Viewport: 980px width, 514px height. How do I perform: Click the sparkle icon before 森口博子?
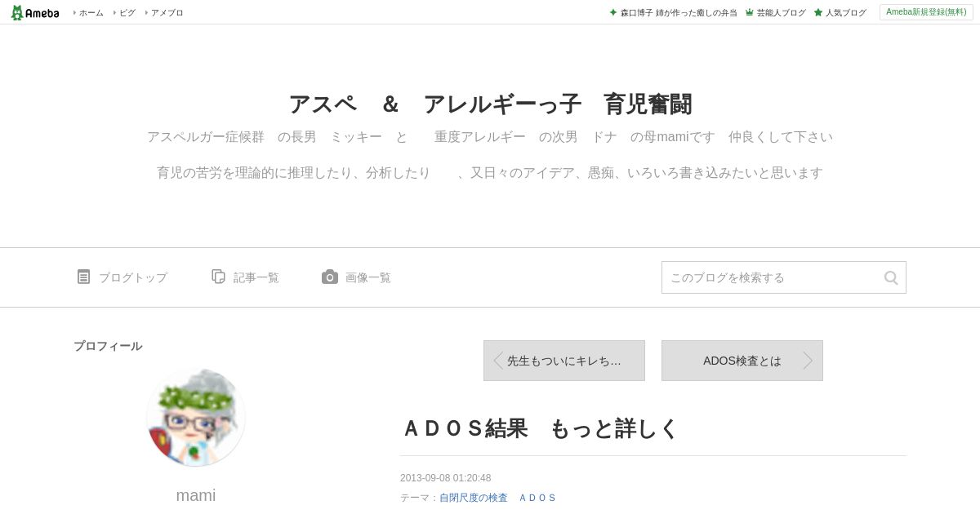coord(613,12)
